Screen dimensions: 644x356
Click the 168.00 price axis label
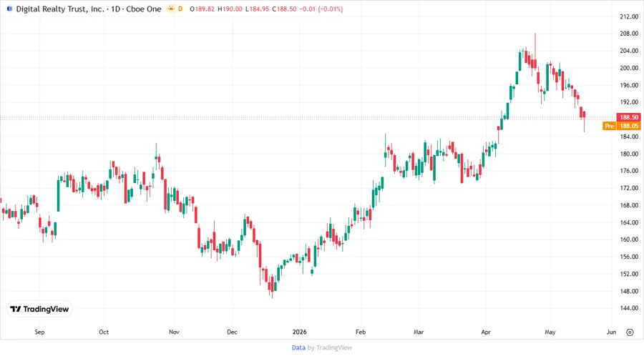(x=629, y=205)
